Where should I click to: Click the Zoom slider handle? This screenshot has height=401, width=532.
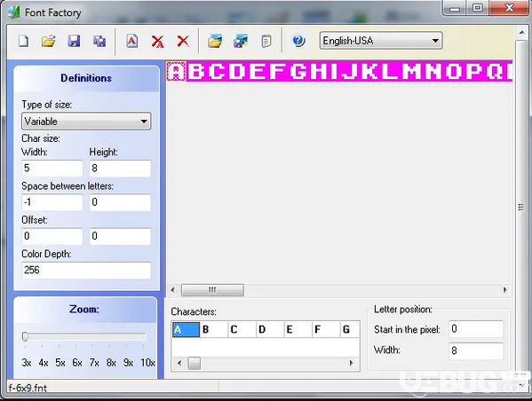pos(25,336)
